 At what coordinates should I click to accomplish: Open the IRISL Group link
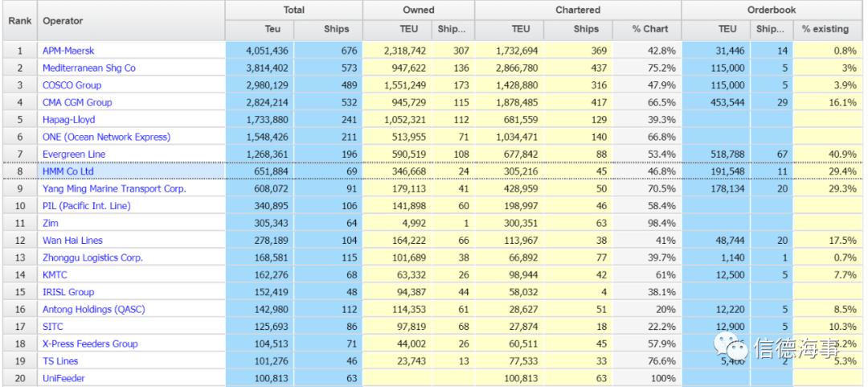(x=68, y=291)
